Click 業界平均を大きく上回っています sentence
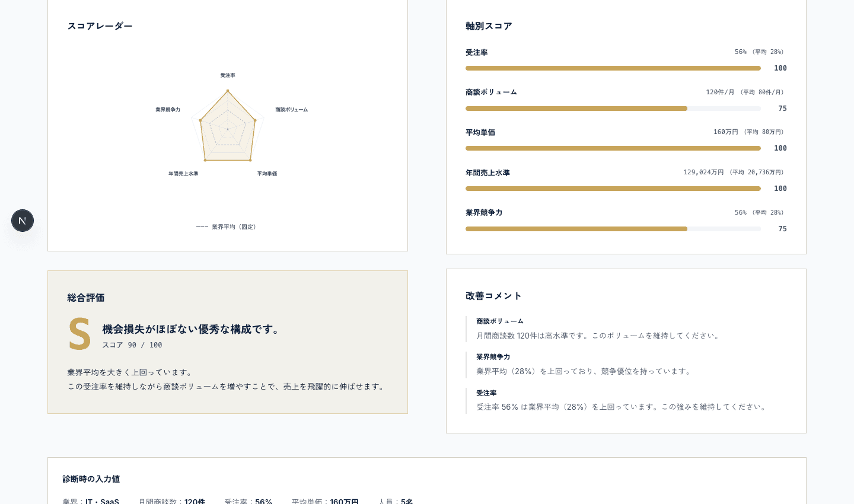 (131, 372)
